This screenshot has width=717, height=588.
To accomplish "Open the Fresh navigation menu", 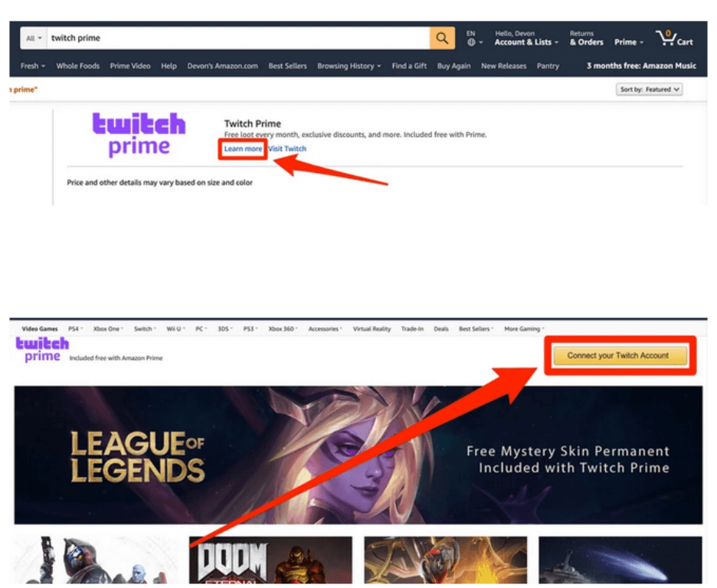I will pos(32,67).
